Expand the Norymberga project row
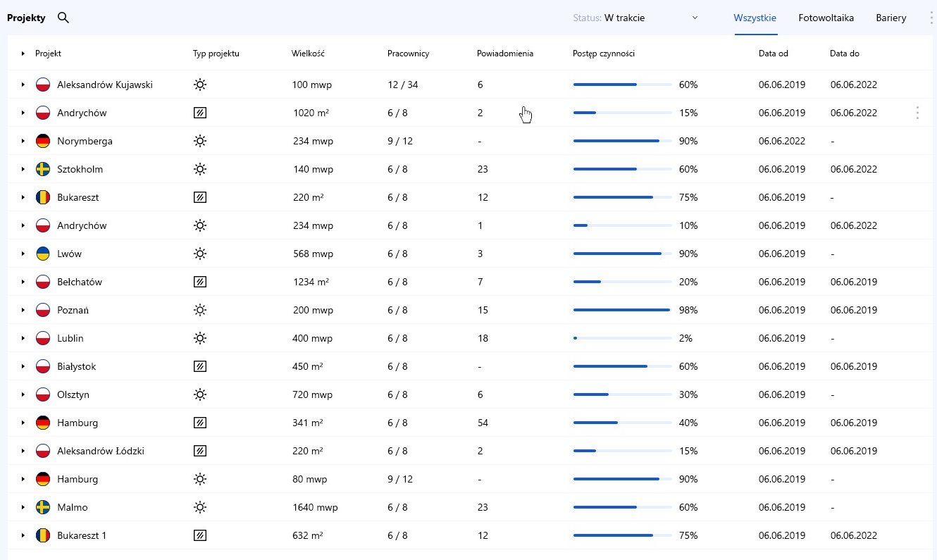Viewport: 937px width, 560px height. tap(23, 141)
